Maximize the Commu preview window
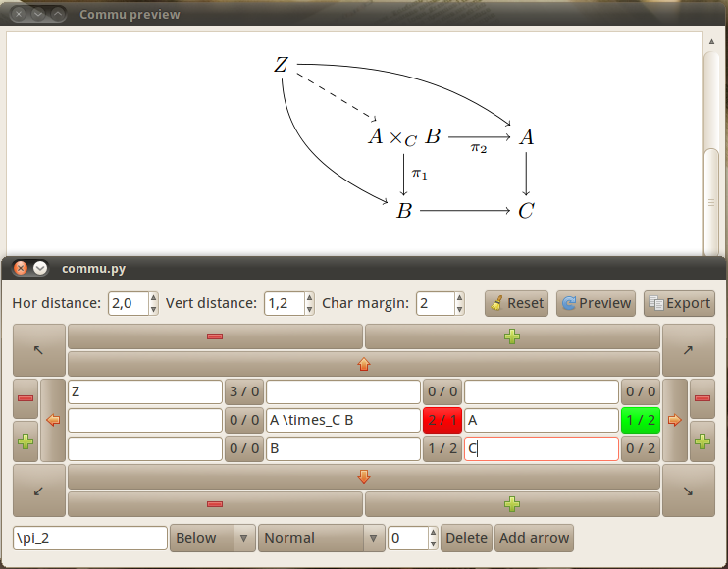728x569 pixels. click(58, 14)
